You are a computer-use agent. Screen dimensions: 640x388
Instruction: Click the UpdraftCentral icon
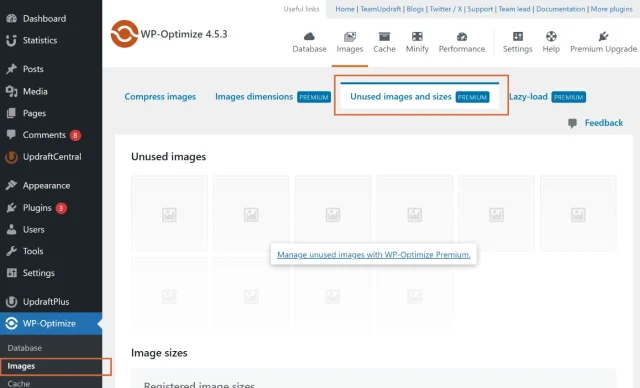11,157
